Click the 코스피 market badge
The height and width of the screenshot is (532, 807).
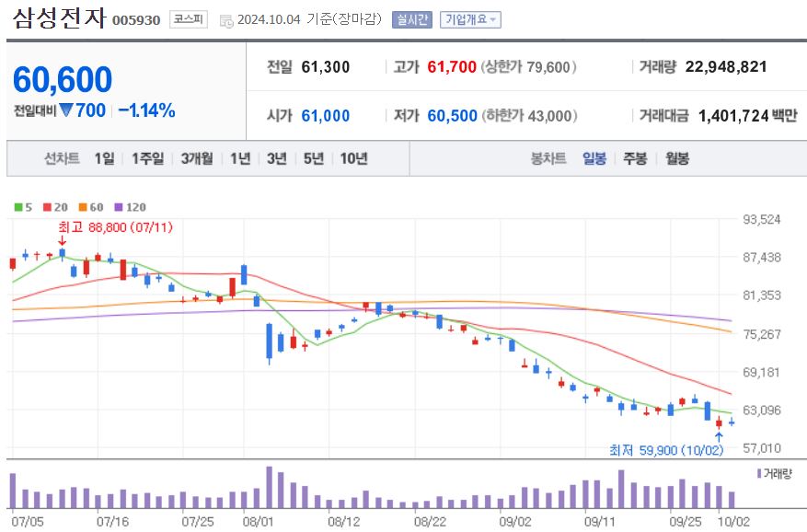coord(189,19)
